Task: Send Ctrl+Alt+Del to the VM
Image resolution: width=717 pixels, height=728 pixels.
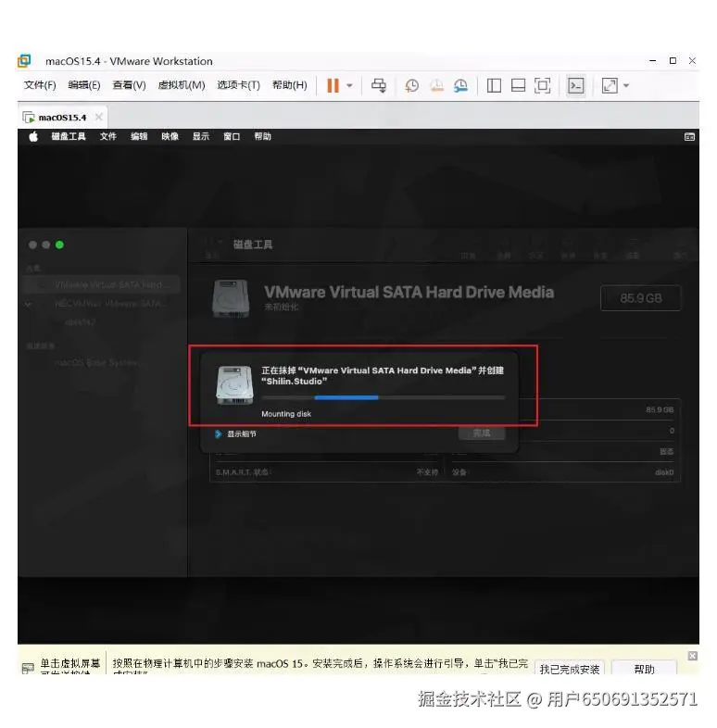Action: point(379,85)
